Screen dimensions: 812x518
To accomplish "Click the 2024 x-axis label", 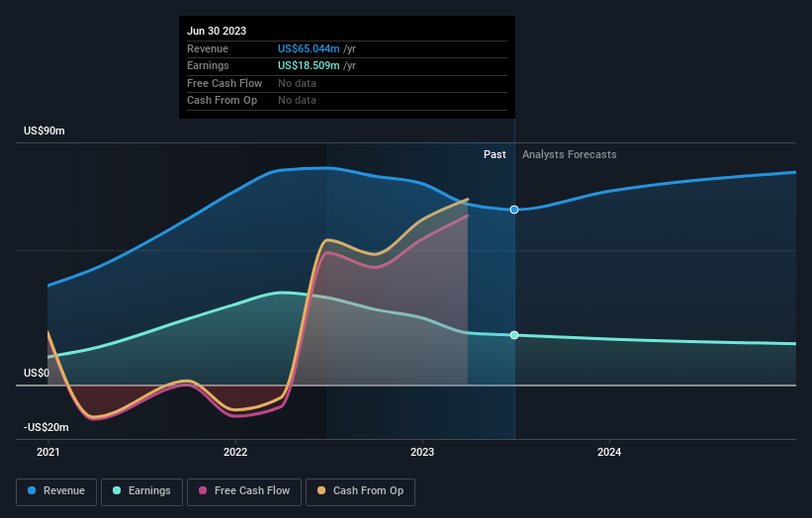I will pyautogui.click(x=609, y=453).
